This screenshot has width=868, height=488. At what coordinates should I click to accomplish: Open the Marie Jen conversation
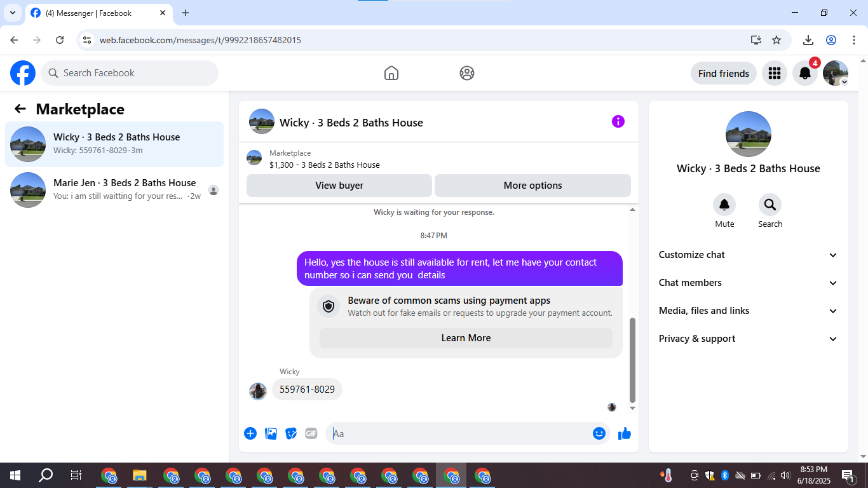tap(114, 190)
